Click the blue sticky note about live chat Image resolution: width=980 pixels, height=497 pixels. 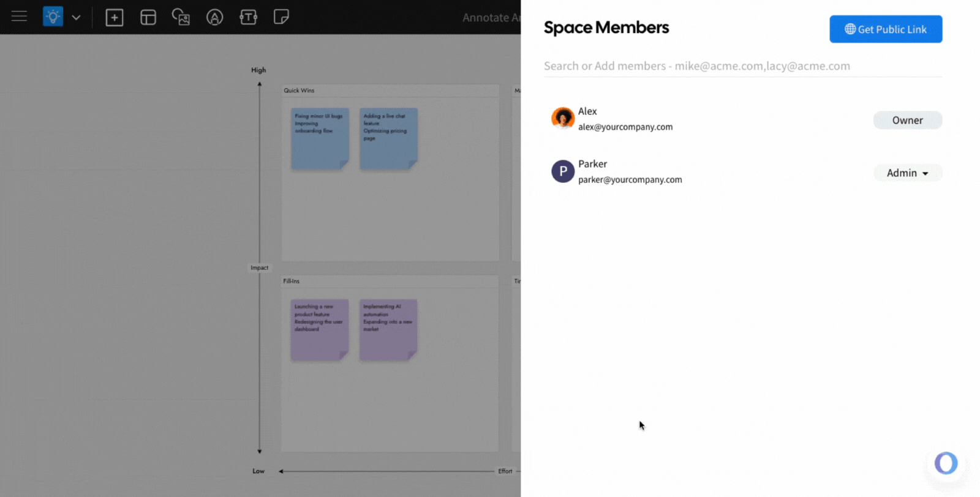click(x=388, y=139)
